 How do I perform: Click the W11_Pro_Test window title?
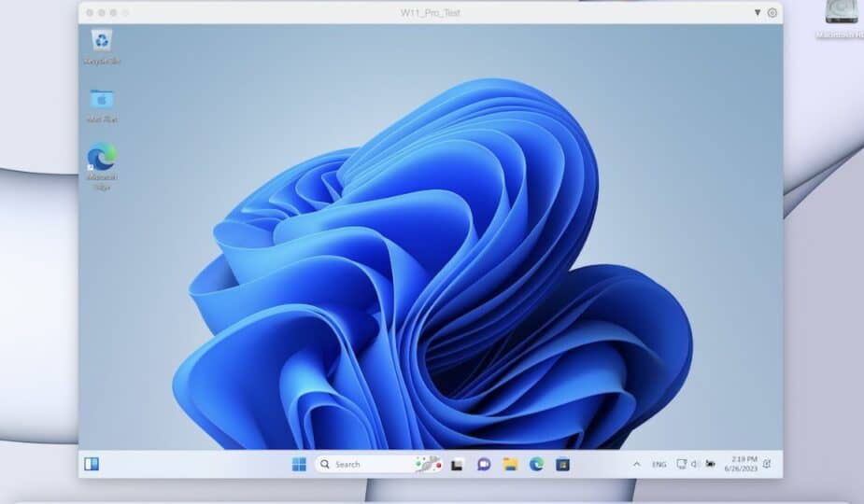(431, 13)
